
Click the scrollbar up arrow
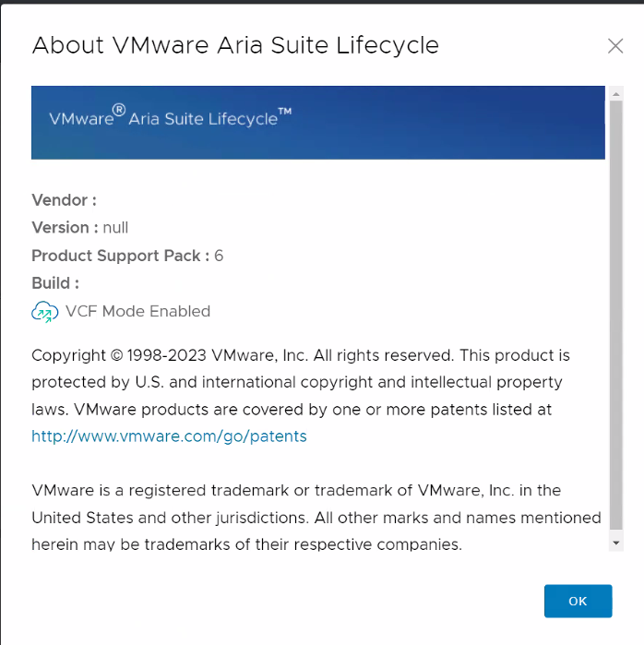pyautogui.click(x=616, y=93)
